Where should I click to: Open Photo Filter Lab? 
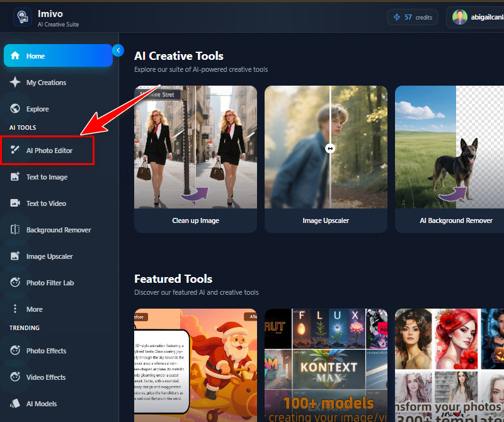click(58, 283)
